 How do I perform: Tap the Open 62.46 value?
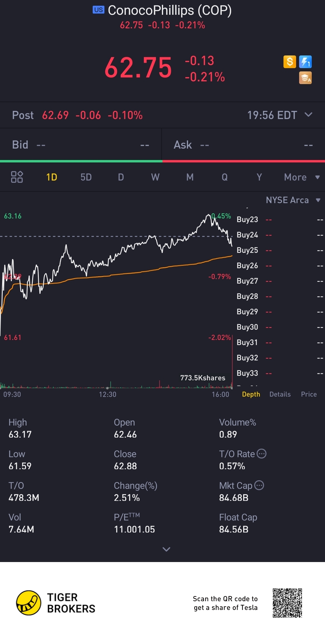[125, 434]
